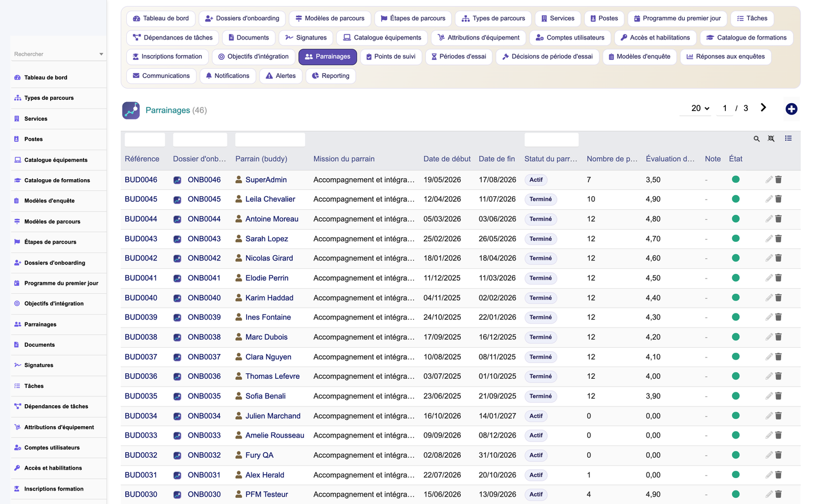Click green state dot for BUD0043

(735, 238)
